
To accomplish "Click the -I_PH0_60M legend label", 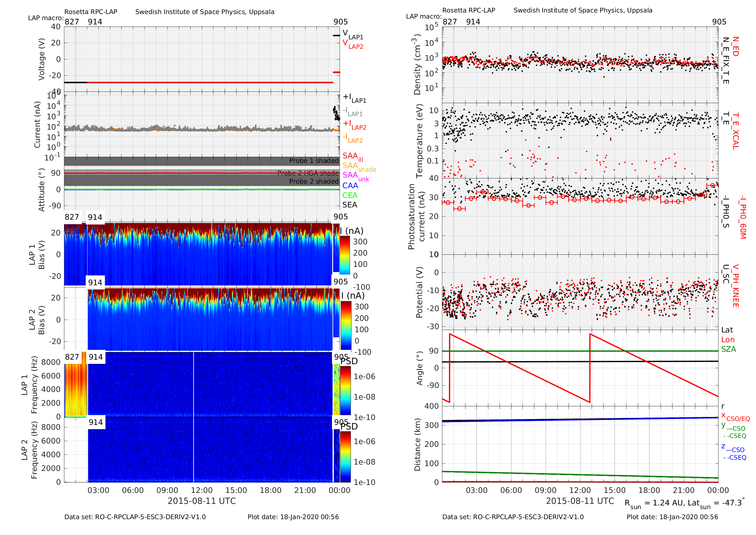I will coord(742,217).
